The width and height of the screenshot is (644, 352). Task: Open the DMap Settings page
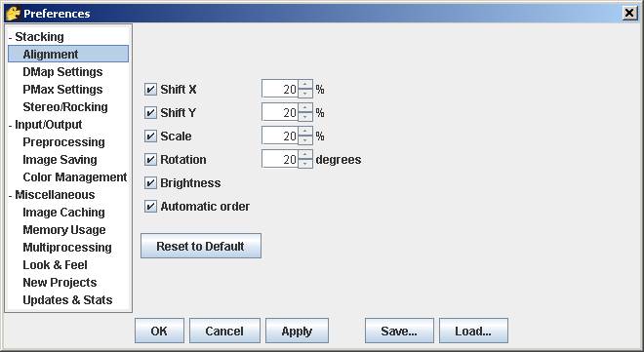coord(62,72)
